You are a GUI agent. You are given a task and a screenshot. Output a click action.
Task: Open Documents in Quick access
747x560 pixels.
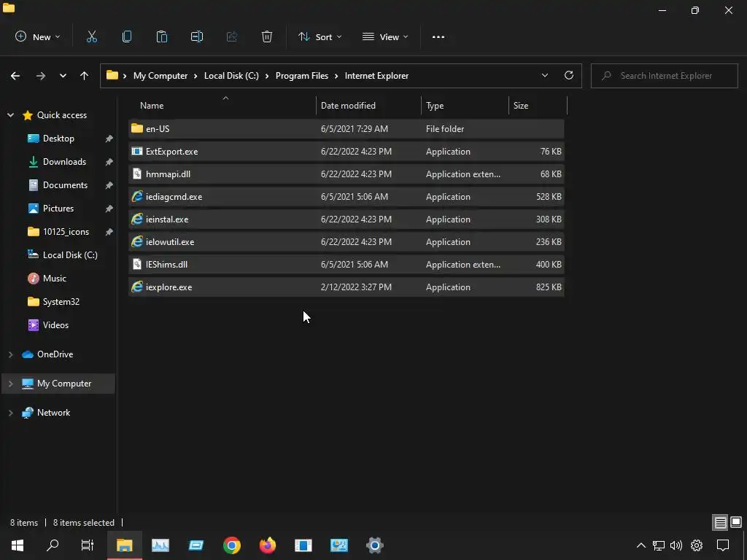point(65,185)
